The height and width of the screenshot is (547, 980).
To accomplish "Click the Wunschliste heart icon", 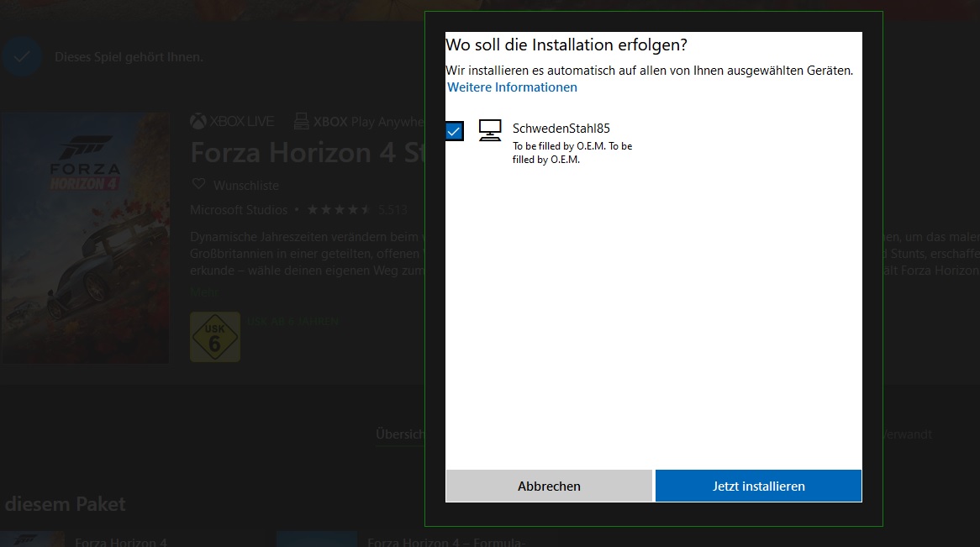I will [x=198, y=184].
